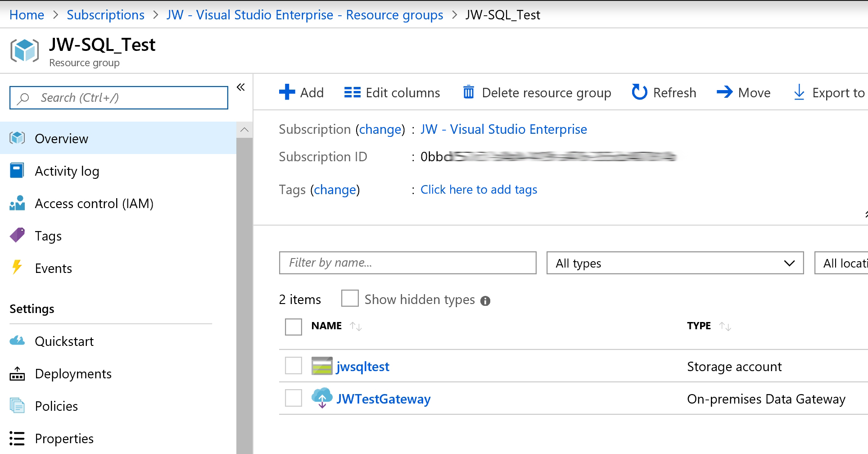Click the info icon beside hidden types
Image resolution: width=868 pixels, height=454 pixels.
coord(485,301)
